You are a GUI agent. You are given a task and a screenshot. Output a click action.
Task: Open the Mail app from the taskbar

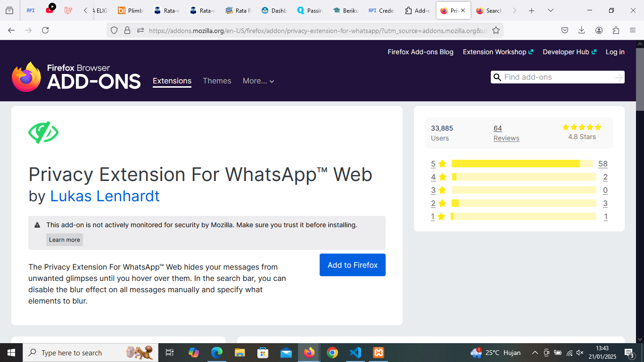(x=286, y=353)
